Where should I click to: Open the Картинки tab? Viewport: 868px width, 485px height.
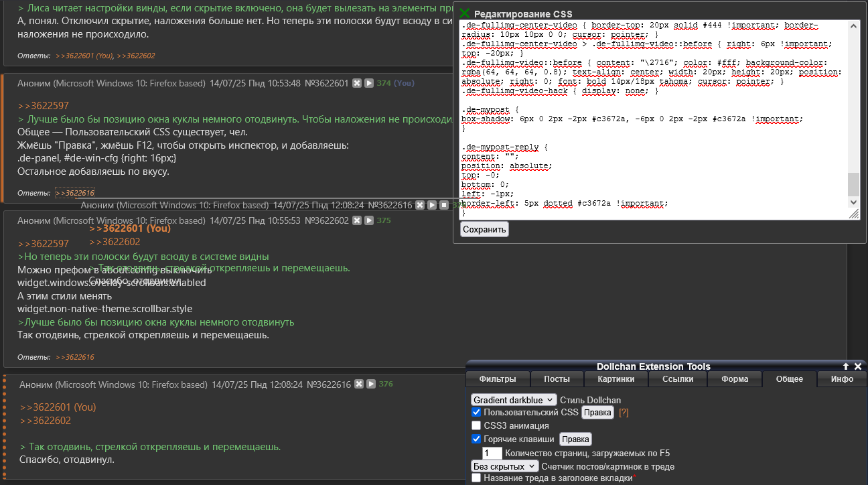[x=616, y=379]
